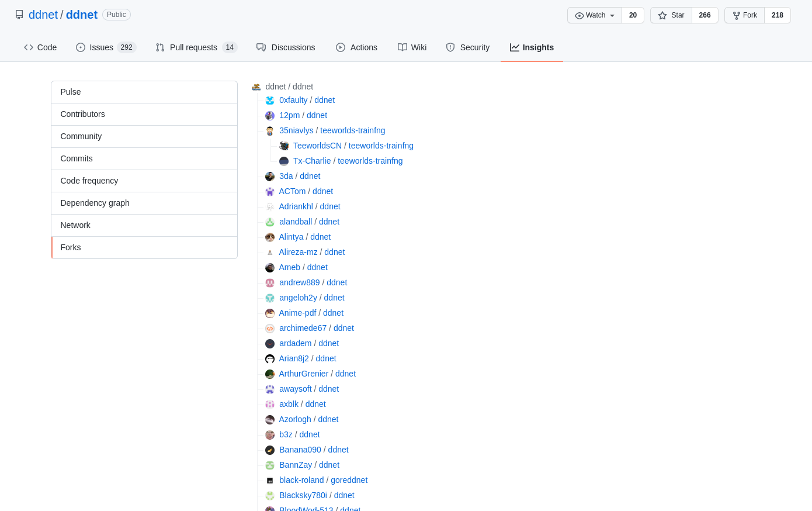Open the teeworlds-trainfng repo under 35niavlys
The height and width of the screenshot is (511, 812).
point(353,130)
